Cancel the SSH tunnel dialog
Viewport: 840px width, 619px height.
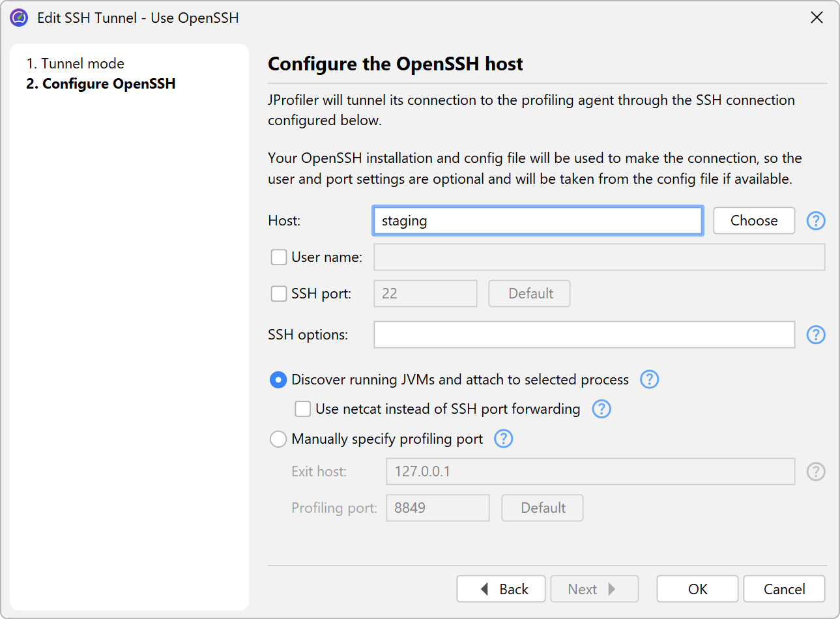tap(783, 589)
